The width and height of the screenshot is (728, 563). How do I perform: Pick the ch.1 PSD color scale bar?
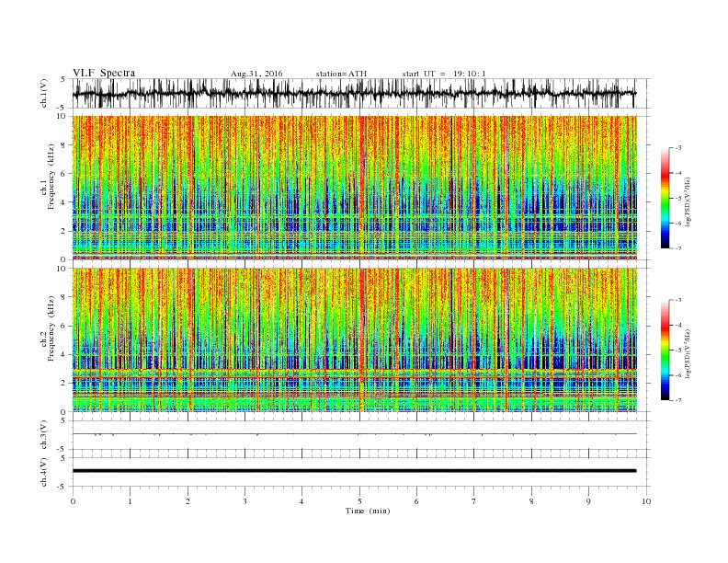(665, 198)
